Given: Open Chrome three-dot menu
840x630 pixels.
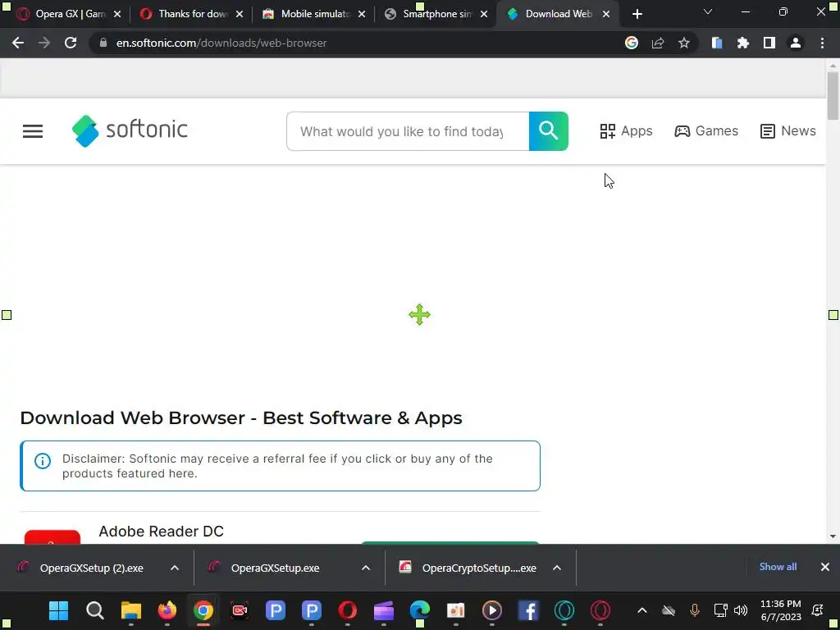Looking at the screenshot, I should click(822, 43).
